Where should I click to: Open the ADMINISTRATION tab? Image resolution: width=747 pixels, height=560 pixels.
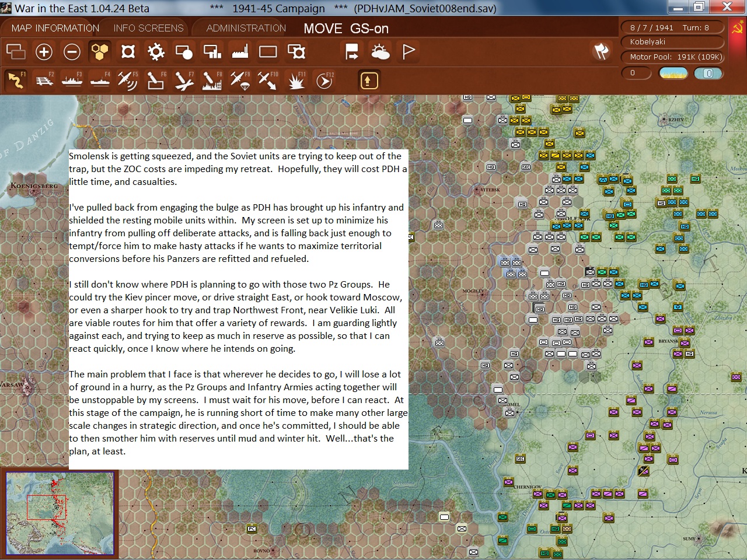(246, 28)
